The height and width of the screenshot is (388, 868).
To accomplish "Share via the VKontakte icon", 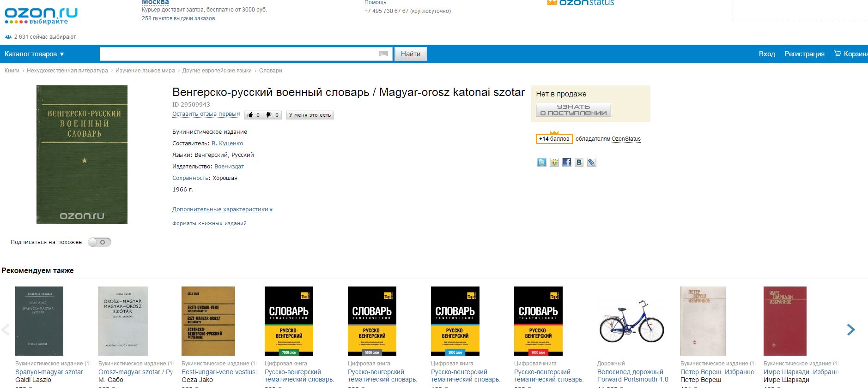I will point(579,162).
